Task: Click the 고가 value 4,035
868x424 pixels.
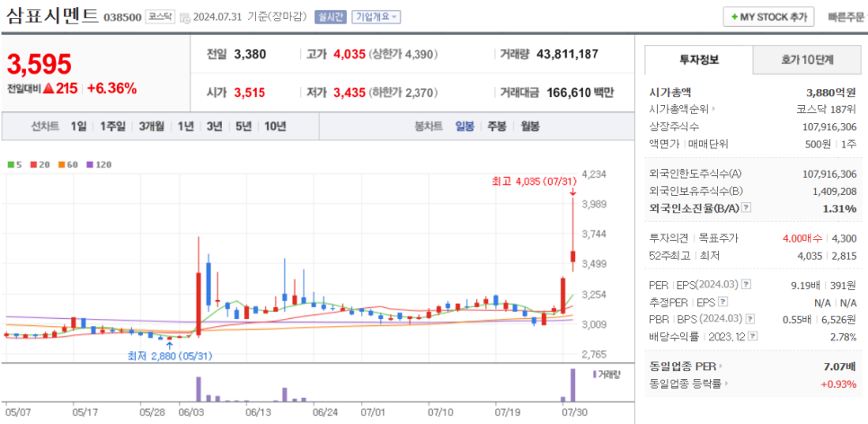Action: pyautogui.click(x=350, y=54)
